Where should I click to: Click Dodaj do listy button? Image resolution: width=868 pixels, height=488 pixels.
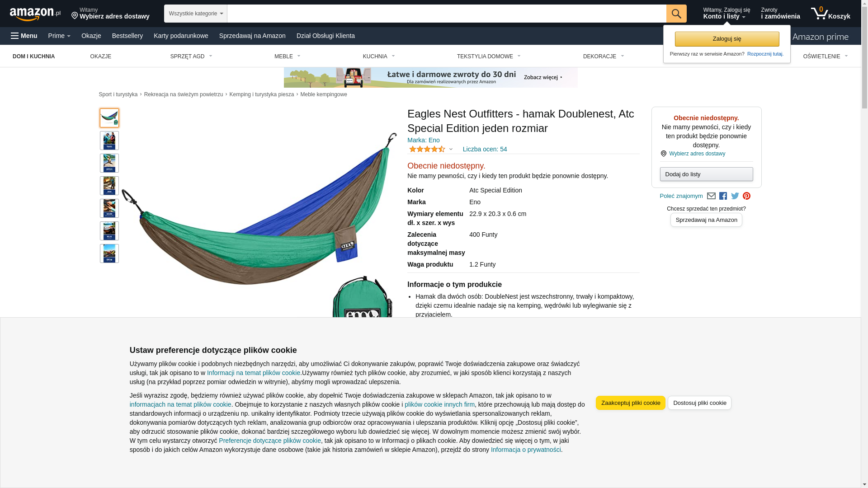706,174
